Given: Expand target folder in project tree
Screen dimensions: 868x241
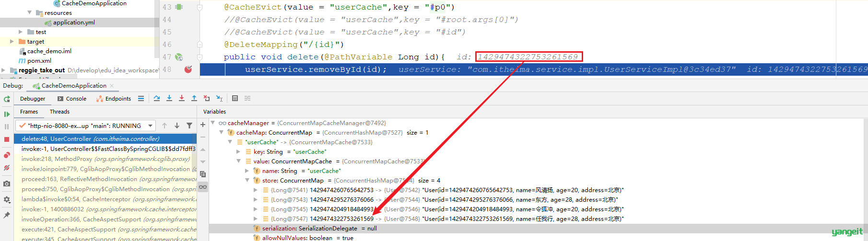Looking at the screenshot, I should [x=12, y=42].
